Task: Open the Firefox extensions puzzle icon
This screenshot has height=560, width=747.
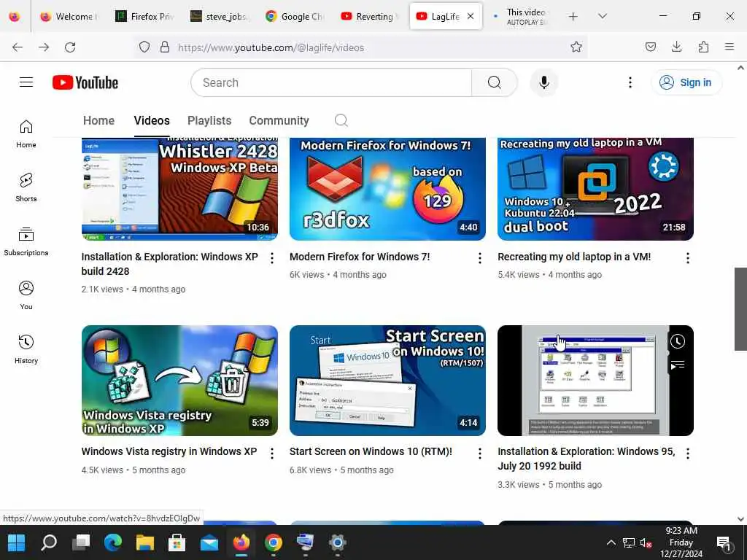Action: pyautogui.click(x=703, y=47)
